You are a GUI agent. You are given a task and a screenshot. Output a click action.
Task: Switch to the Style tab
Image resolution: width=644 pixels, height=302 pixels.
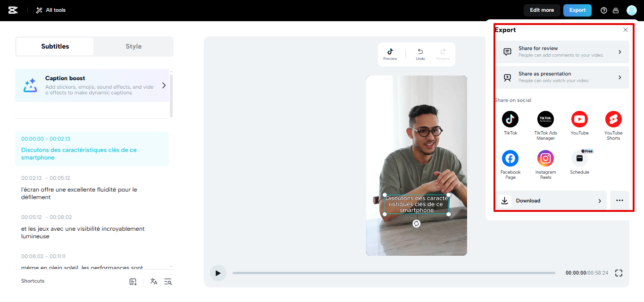click(x=134, y=46)
